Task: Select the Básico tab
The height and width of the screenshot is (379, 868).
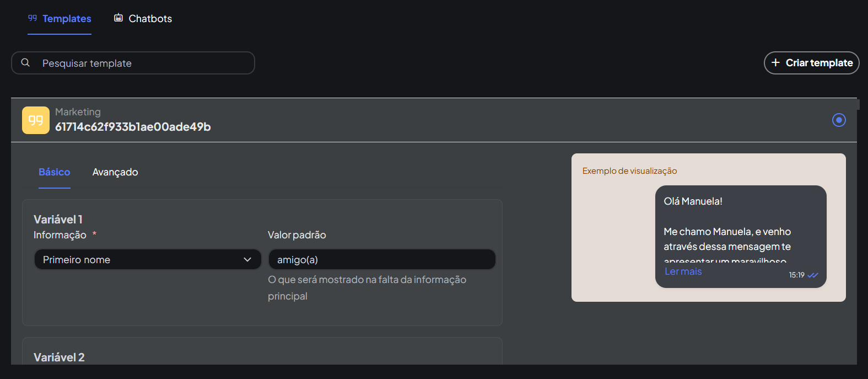Action: click(x=55, y=172)
